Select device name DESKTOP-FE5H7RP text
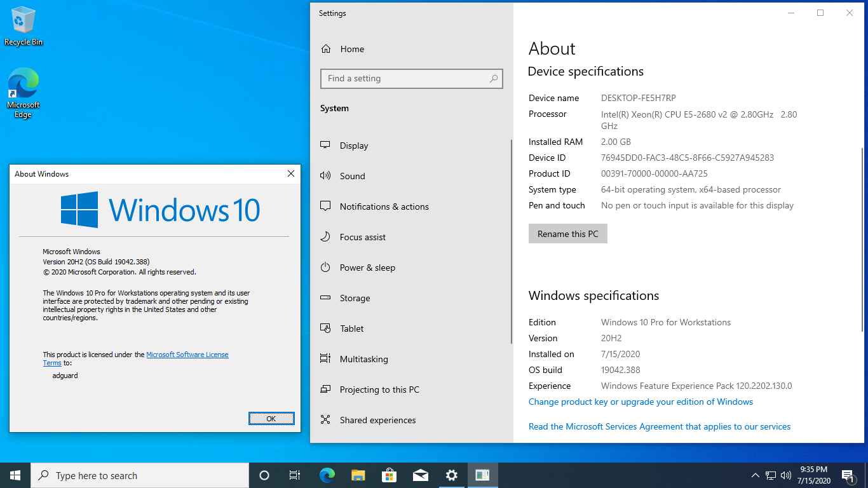 pyautogui.click(x=639, y=98)
